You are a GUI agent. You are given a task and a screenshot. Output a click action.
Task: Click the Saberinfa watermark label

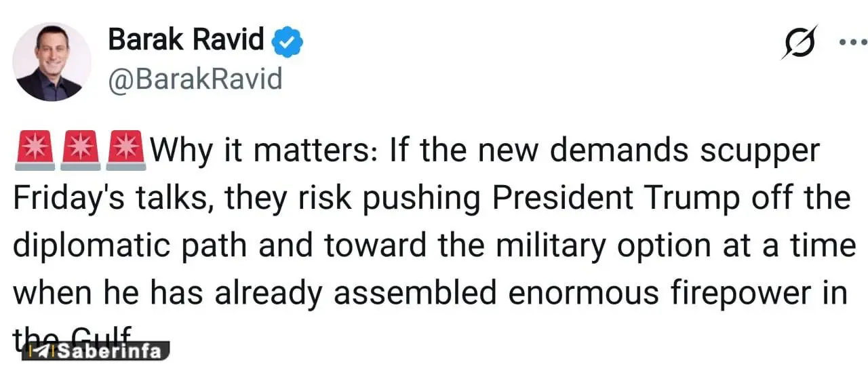108,351
